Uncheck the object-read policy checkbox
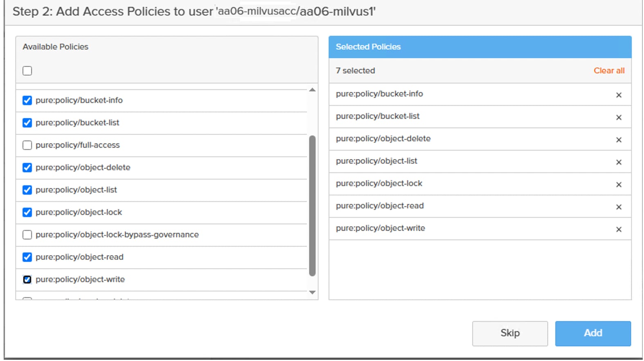Image resolution: width=644 pixels, height=361 pixels. 27,257
